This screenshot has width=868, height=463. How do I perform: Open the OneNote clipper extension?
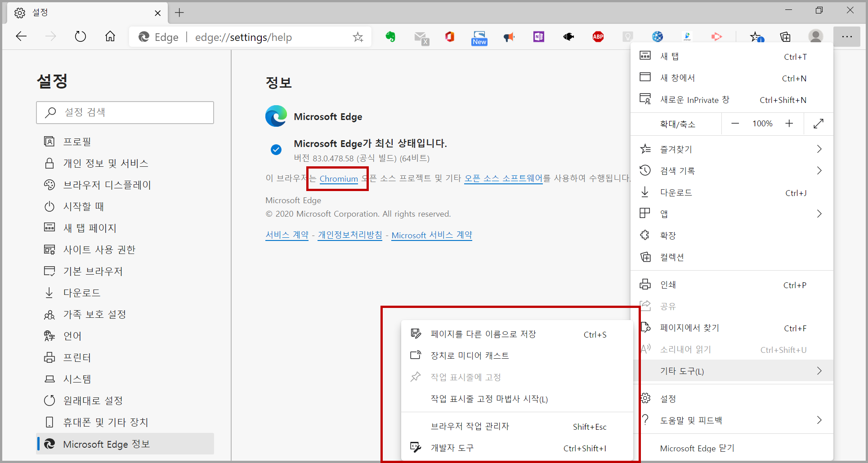pos(539,37)
